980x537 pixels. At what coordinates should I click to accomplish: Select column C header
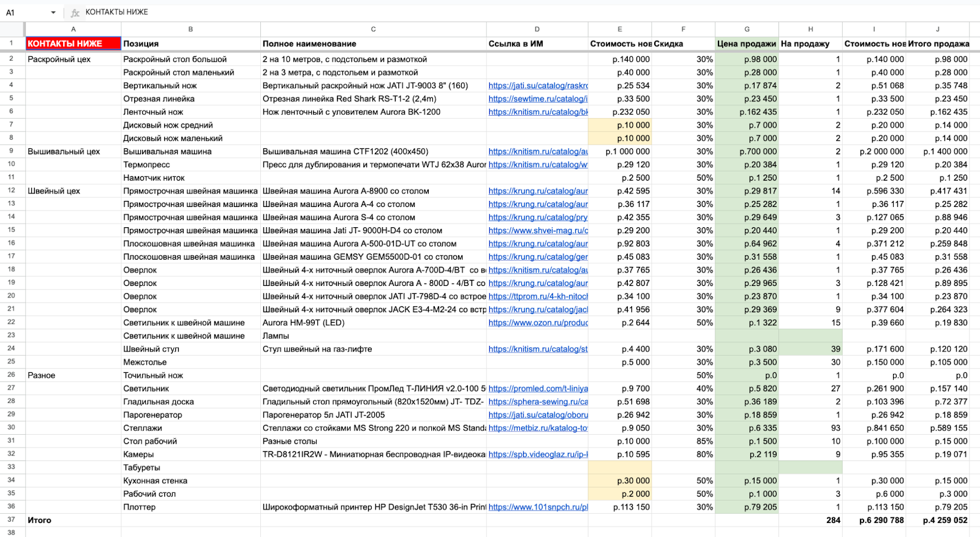point(374,29)
